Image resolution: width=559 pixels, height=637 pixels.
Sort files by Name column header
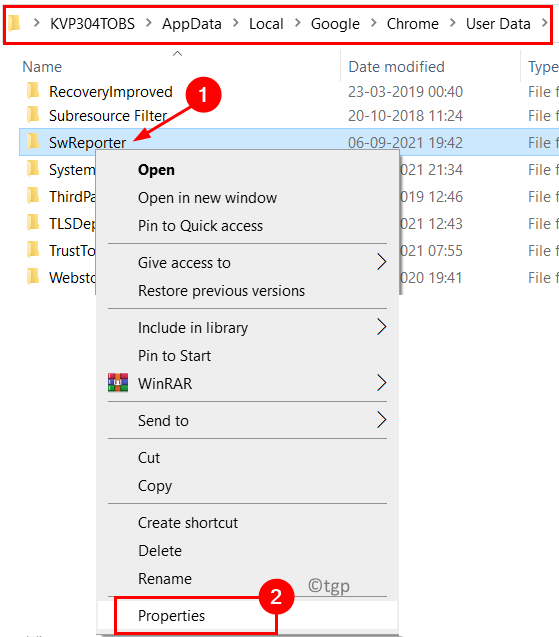tap(42, 67)
